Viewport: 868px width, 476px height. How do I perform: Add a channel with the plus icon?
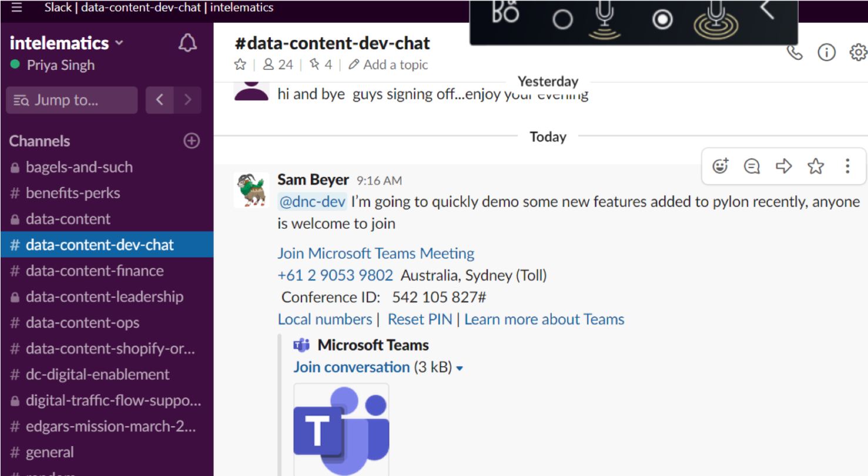pyautogui.click(x=192, y=141)
